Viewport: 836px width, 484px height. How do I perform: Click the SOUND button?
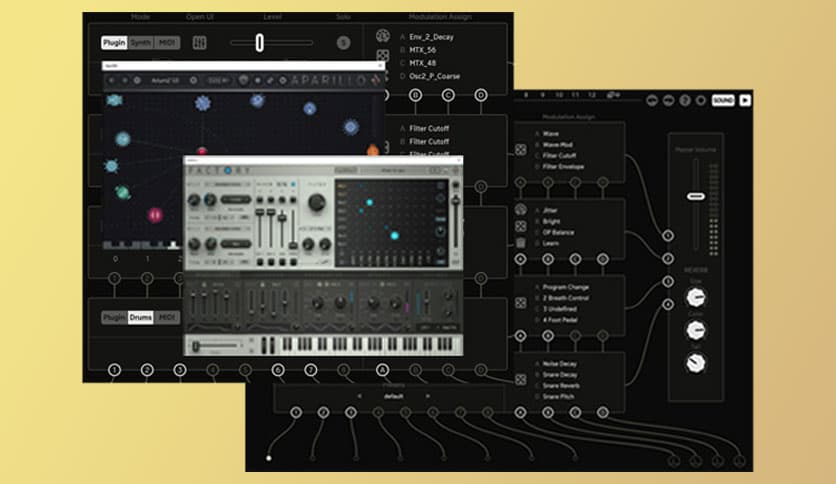point(723,100)
